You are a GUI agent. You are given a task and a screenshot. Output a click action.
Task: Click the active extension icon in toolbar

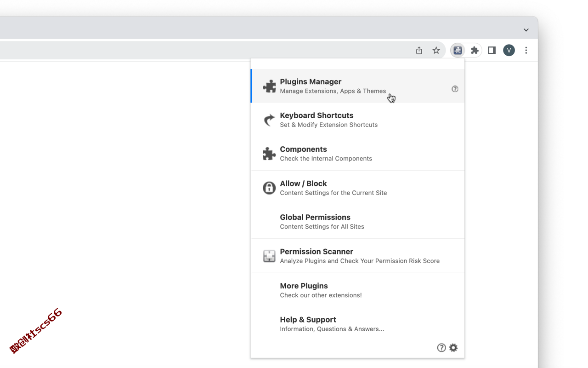tap(458, 50)
